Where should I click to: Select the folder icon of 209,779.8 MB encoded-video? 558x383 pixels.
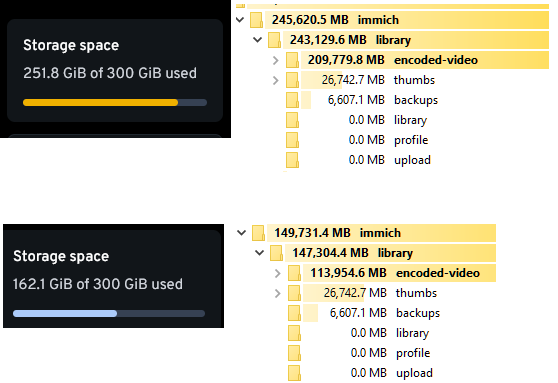coord(292,60)
